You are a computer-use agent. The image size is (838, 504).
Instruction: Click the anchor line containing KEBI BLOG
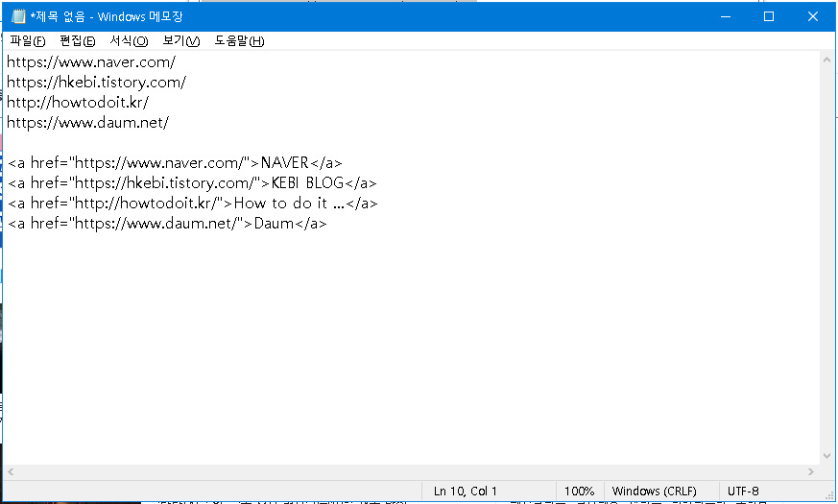[x=192, y=182]
